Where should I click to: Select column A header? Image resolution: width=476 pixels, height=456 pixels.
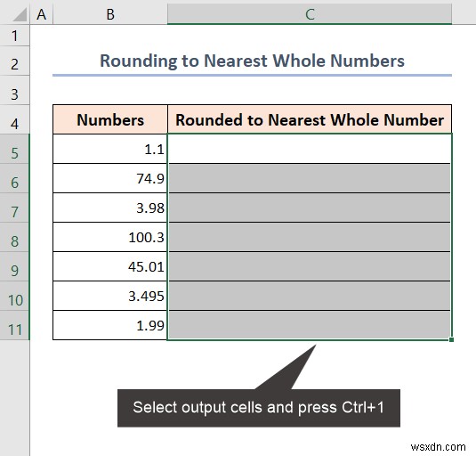pos(41,14)
